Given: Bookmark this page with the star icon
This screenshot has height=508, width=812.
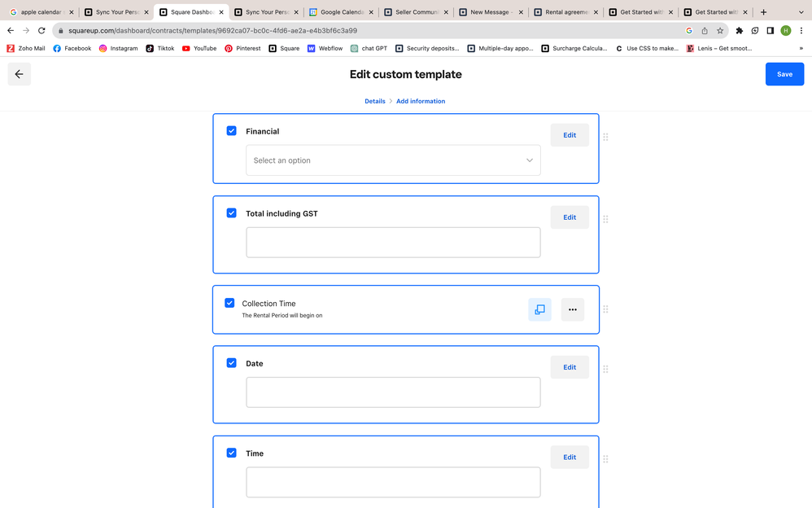Looking at the screenshot, I should 720,31.
